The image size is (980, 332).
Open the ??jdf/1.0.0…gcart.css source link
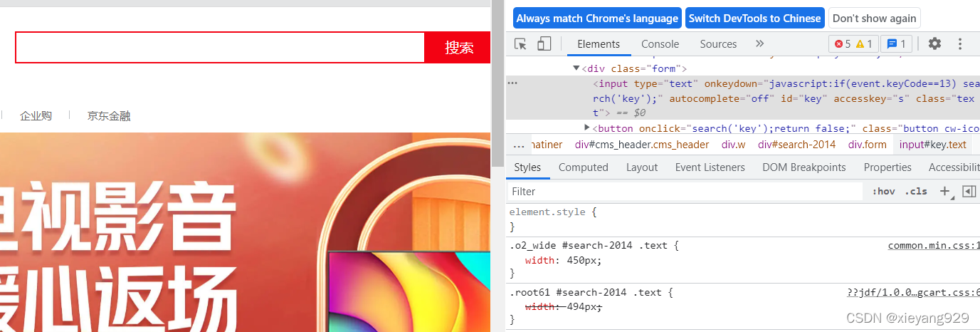click(x=913, y=292)
